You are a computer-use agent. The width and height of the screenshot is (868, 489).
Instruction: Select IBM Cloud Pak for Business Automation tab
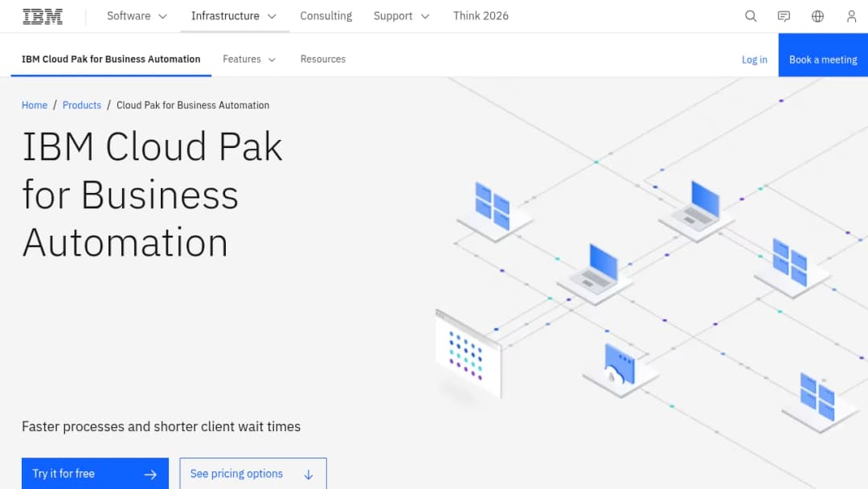[x=111, y=59]
